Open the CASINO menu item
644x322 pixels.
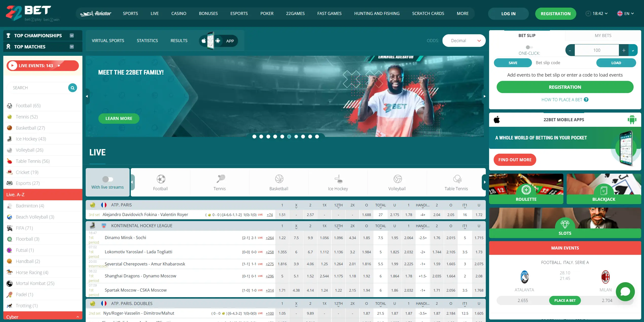click(179, 13)
